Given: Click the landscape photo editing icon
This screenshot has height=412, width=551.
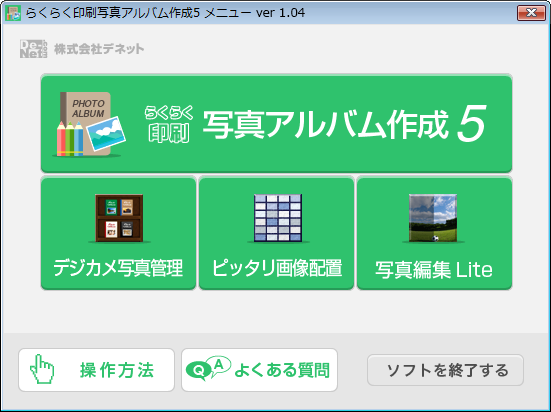Looking at the screenshot, I should pos(433,218).
